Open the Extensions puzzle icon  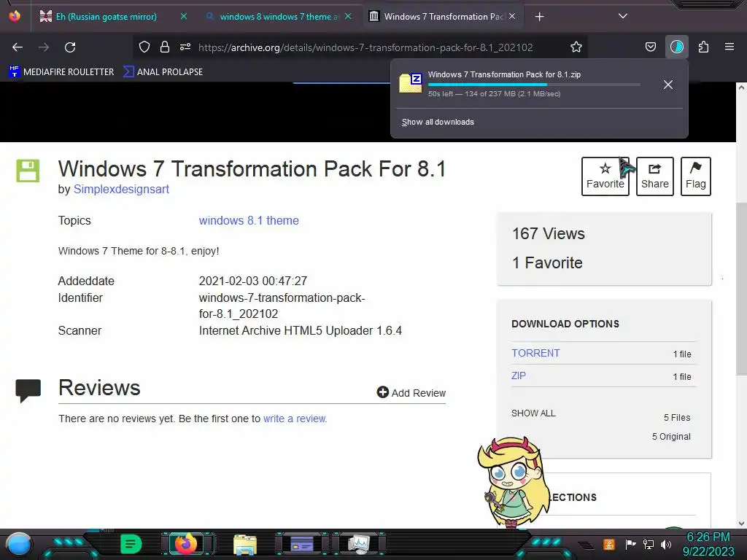click(x=703, y=47)
